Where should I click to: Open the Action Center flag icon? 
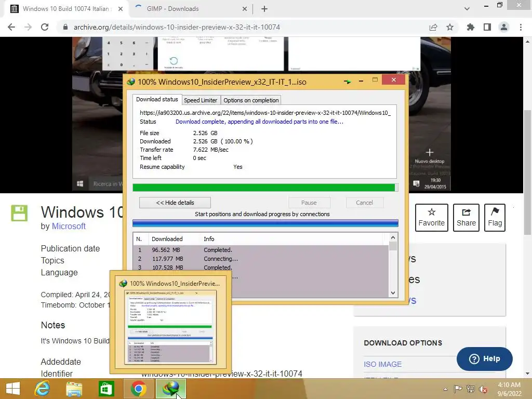point(458,389)
